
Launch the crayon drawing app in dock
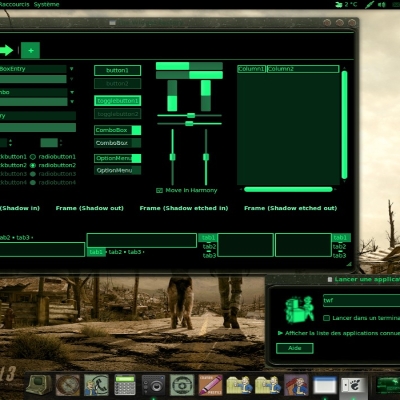(210, 385)
